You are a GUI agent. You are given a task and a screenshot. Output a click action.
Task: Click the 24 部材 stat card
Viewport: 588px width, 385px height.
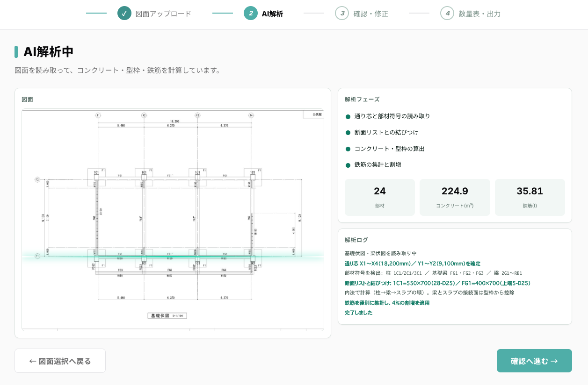coord(380,197)
